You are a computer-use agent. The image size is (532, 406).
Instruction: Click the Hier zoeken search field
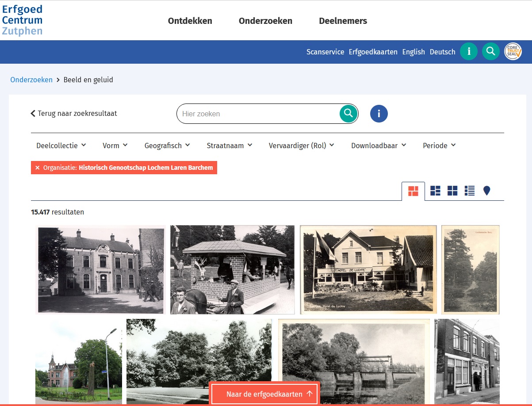point(259,114)
